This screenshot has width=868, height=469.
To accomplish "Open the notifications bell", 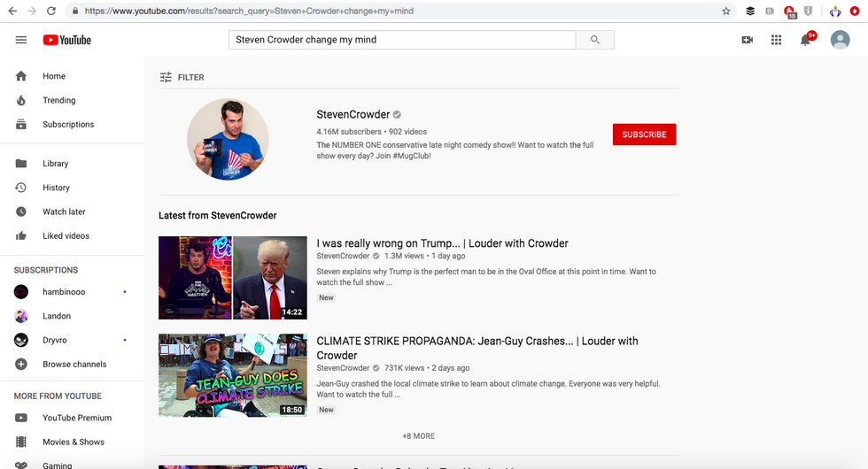I will click(805, 40).
